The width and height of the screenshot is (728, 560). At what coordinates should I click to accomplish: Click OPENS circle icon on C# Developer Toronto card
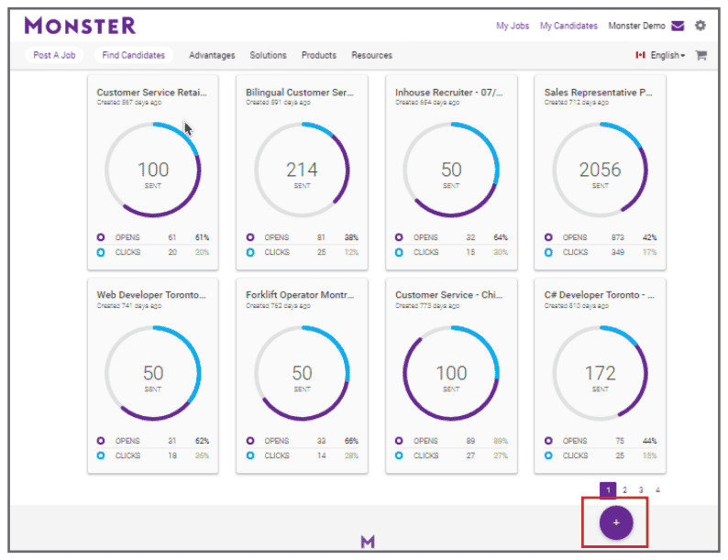click(x=548, y=440)
